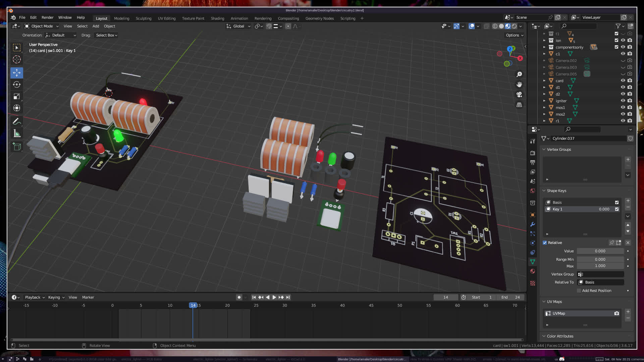Disable the Key 1 shape key checkbox
Viewport: 644px width, 362px height.
tap(616, 209)
